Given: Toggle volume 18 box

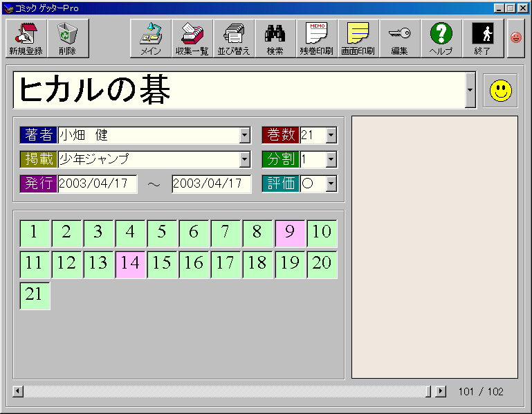Looking at the screenshot, I should pyautogui.click(x=258, y=264).
